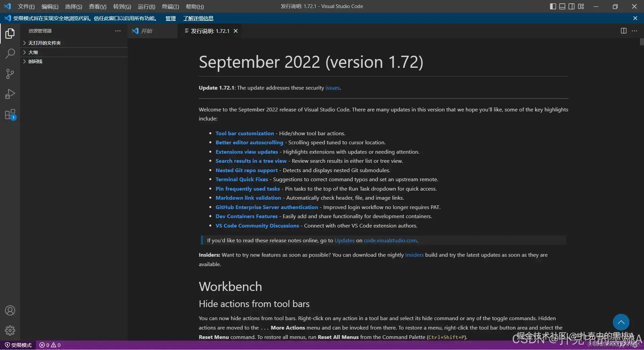The width and height of the screenshot is (644, 350).
Task: Click the editor vertical scrollbar thumb
Action: tap(642, 42)
